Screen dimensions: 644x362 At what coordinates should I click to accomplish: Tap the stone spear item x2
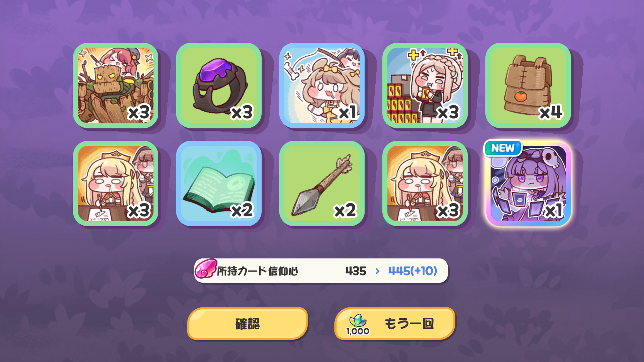(322, 183)
